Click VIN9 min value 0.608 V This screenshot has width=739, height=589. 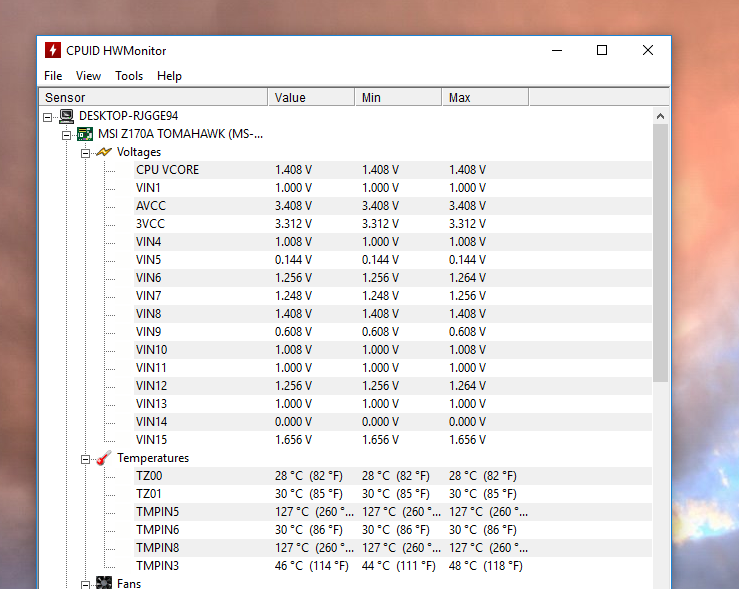pyautogui.click(x=380, y=332)
